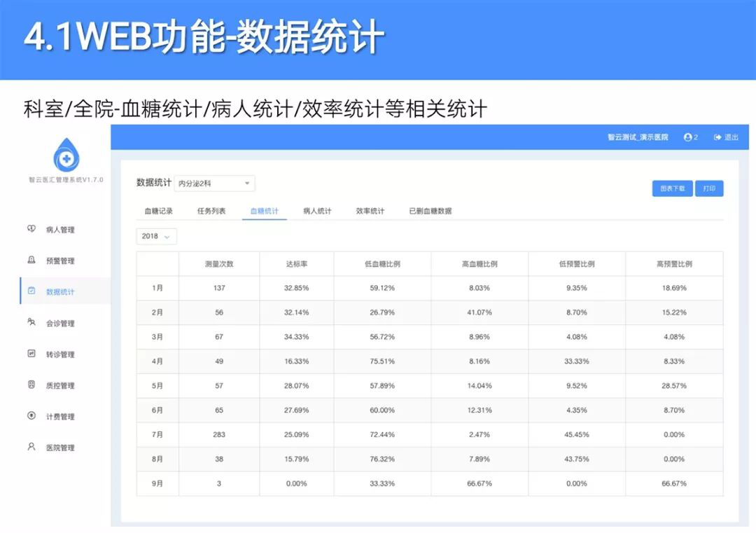Click the 退出 logout icon
Image resolution: width=756 pixels, height=533 pixels.
tap(717, 137)
